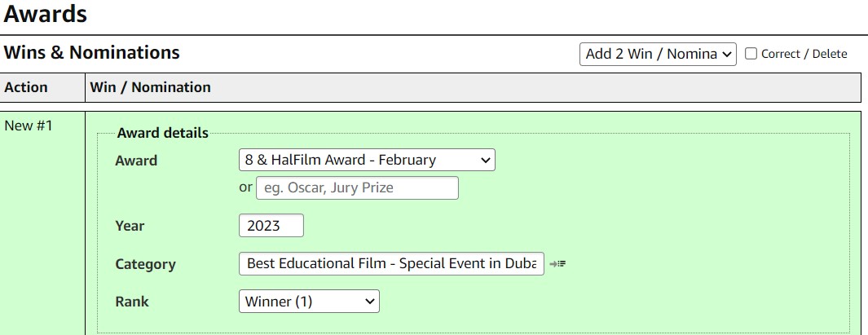
Task: Click the Category field label
Action: tap(145, 264)
